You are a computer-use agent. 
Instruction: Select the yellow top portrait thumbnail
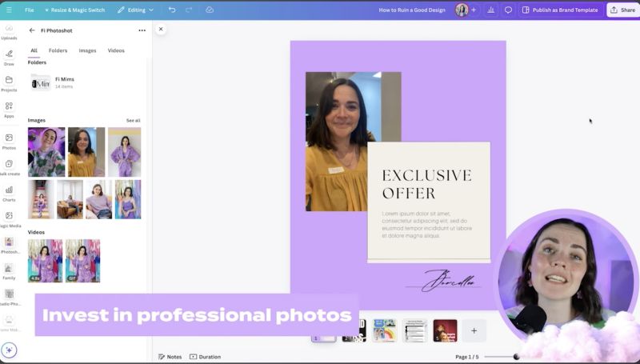86,152
